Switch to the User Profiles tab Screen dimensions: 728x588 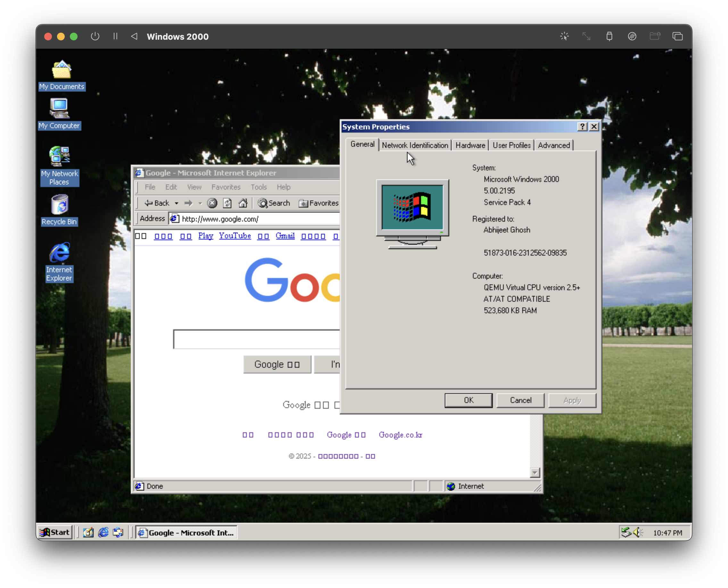pyautogui.click(x=511, y=145)
